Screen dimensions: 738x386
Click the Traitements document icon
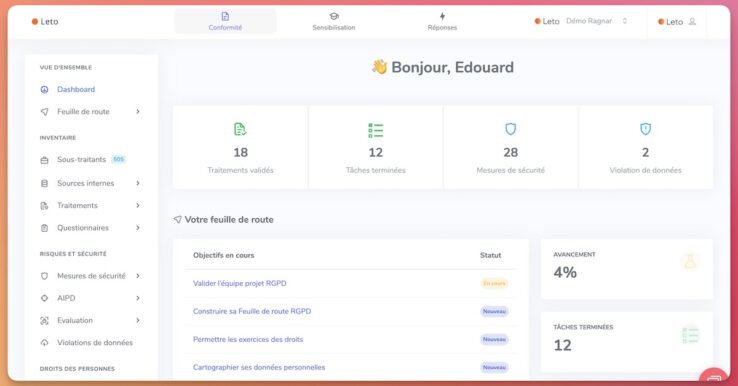(x=44, y=206)
